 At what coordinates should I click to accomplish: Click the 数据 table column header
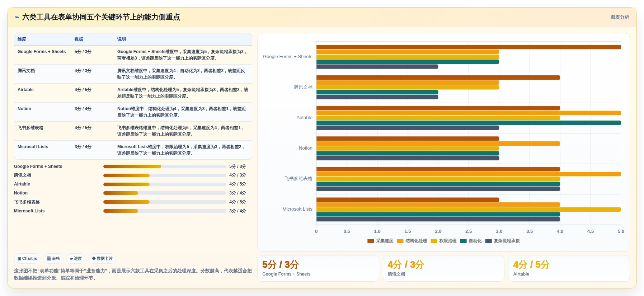79,39
